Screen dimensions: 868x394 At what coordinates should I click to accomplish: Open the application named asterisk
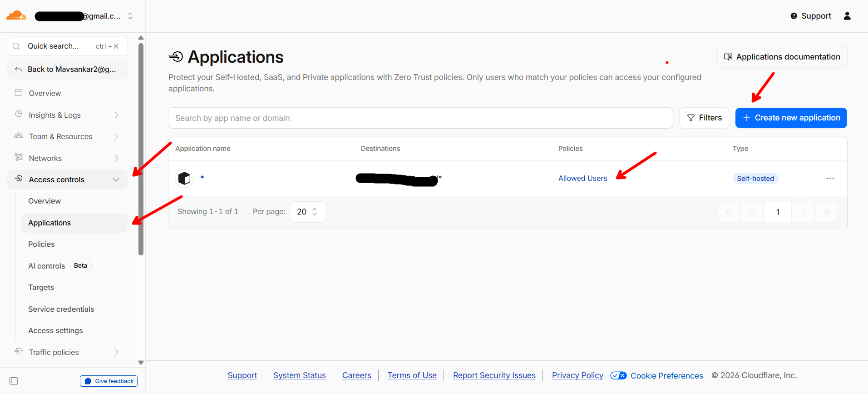(x=202, y=178)
